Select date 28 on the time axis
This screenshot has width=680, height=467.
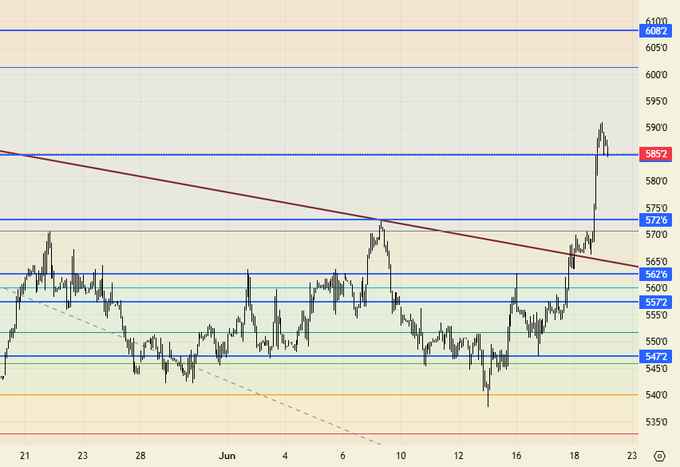point(141,455)
